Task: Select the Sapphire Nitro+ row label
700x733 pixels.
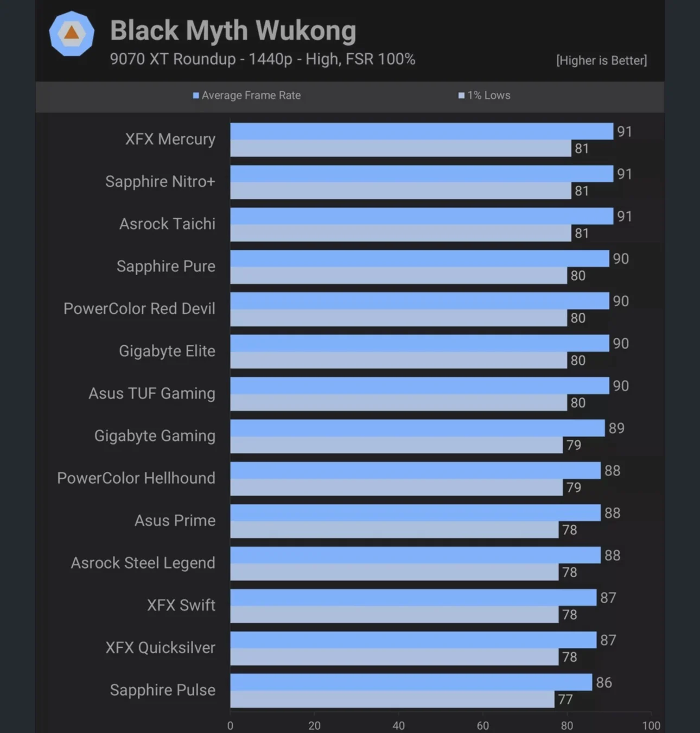Action: 160,181
